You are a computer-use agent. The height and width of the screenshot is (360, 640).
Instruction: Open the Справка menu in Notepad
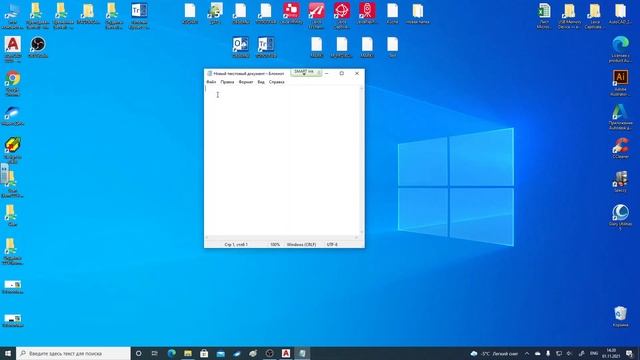pyautogui.click(x=276, y=82)
